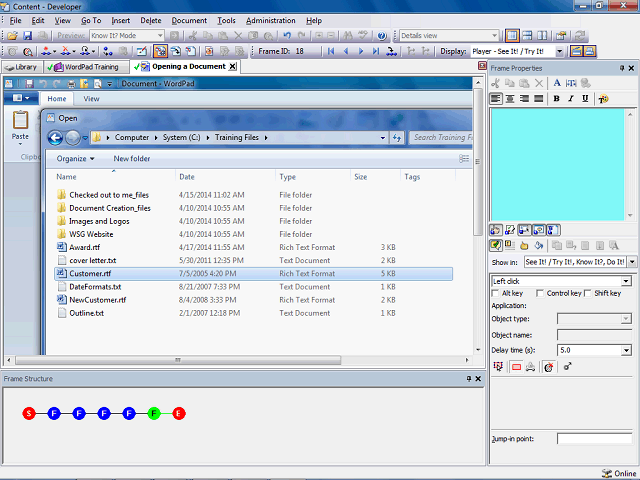This screenshot has height=480, width=640.
Task: Open the WordPad View ribbon tab
Action: coord(91,99)
